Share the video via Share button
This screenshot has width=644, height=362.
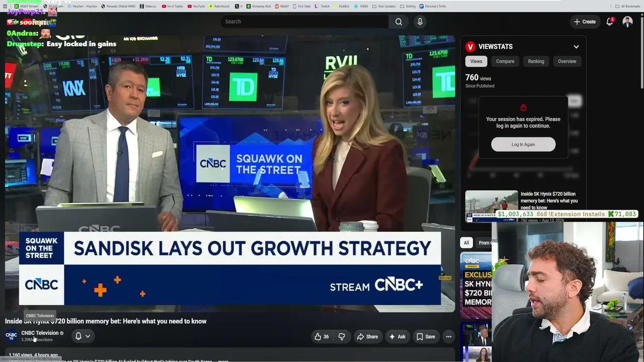[x=367, y=336]
